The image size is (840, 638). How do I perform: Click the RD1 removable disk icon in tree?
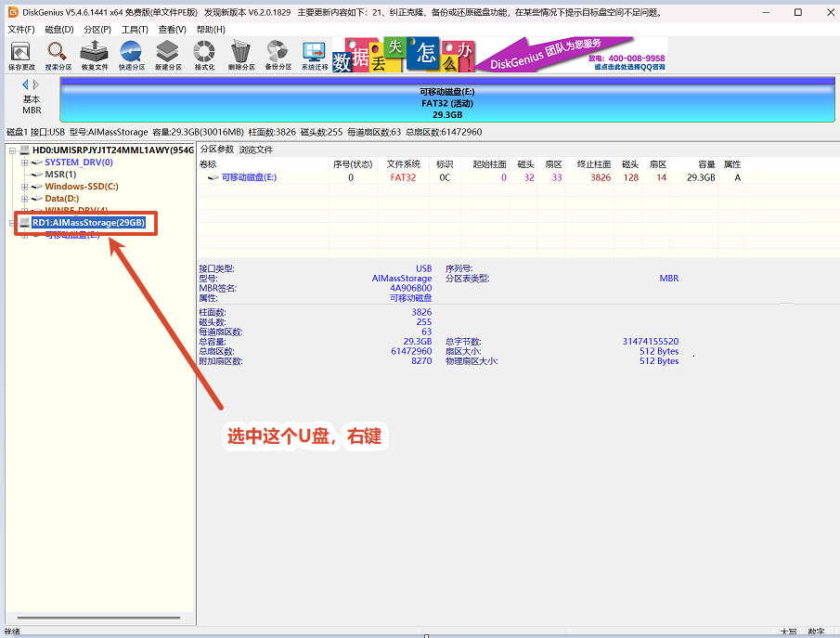click(25, 223)
